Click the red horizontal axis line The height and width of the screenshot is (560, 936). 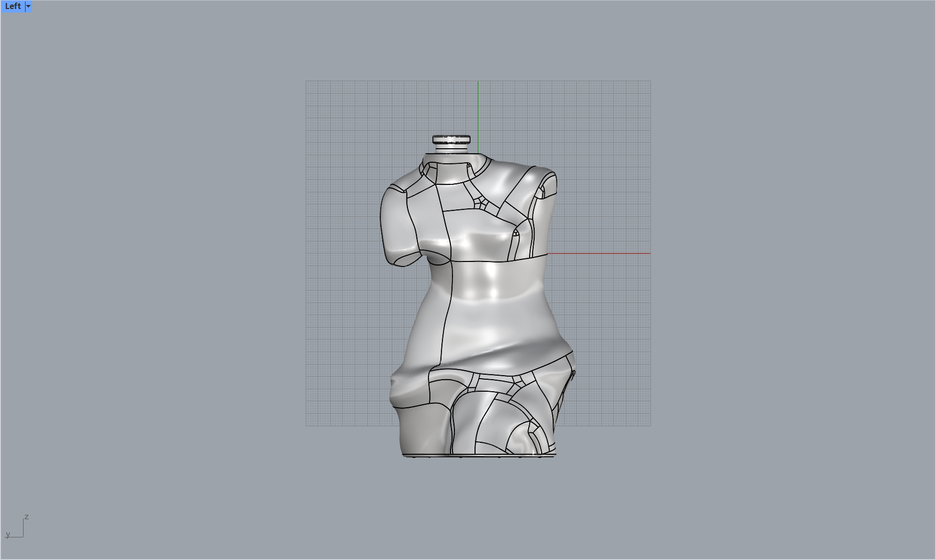pos(601,253)
